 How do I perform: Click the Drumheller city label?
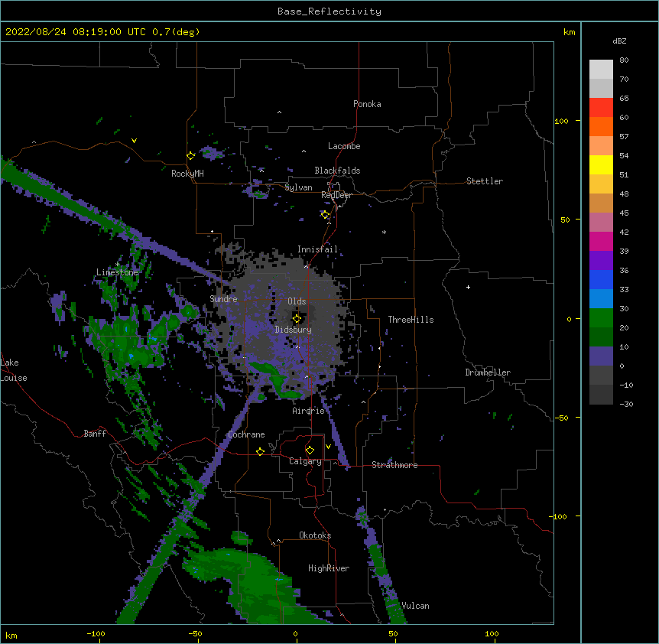click(488, 372)
